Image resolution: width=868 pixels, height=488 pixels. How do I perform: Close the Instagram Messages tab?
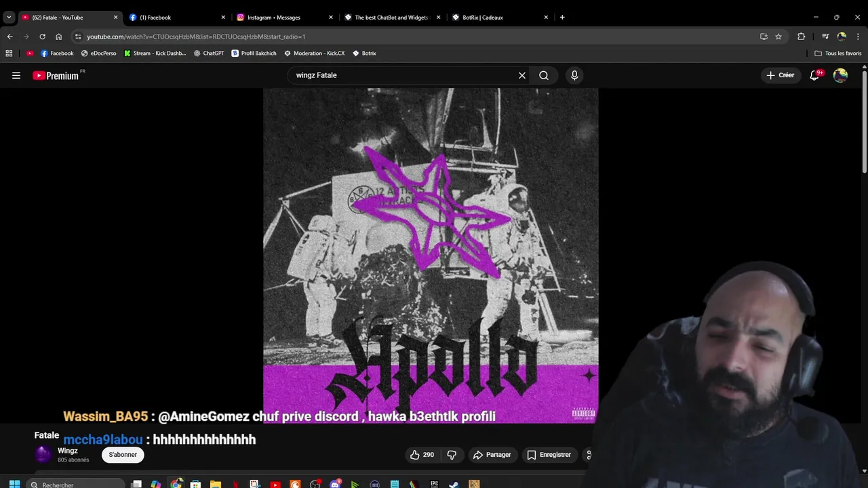coord(331,17)
